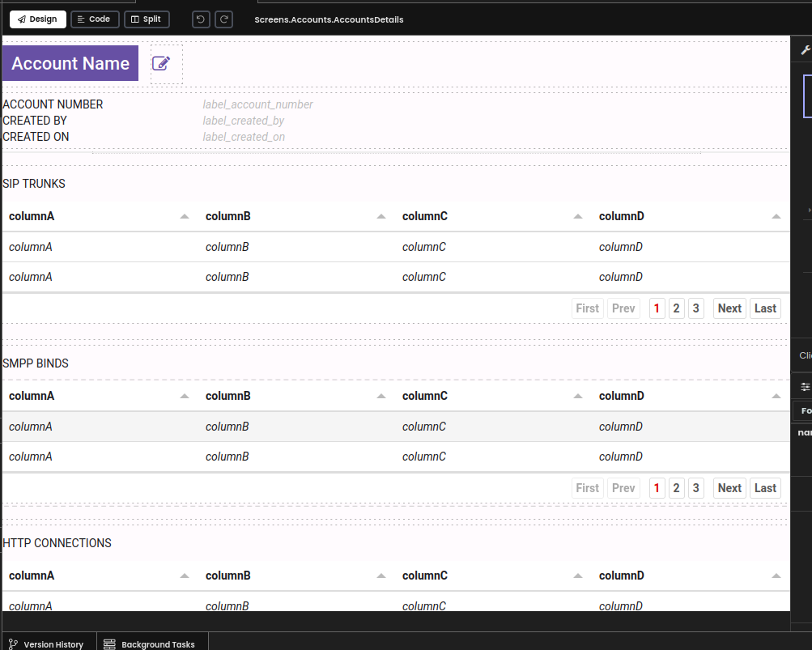Switch to Split view
Screen dimensions: 812x650
click(x=147, y=19)
